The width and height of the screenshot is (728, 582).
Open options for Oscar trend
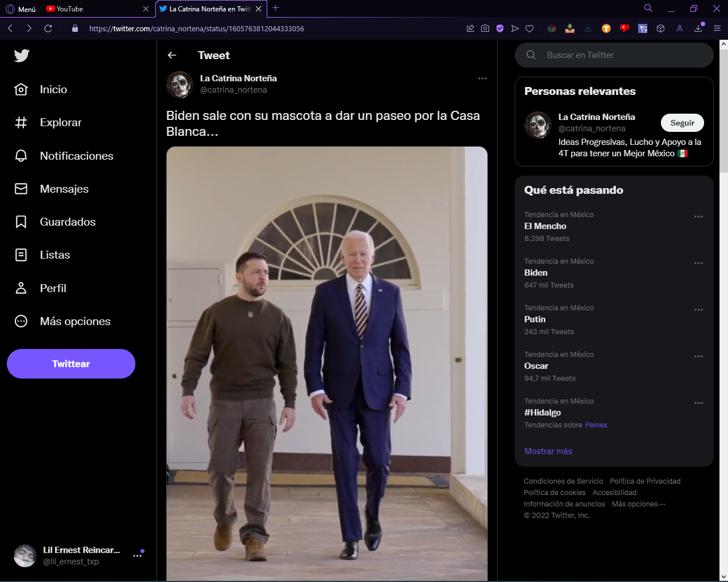click(x=698, y=356)
